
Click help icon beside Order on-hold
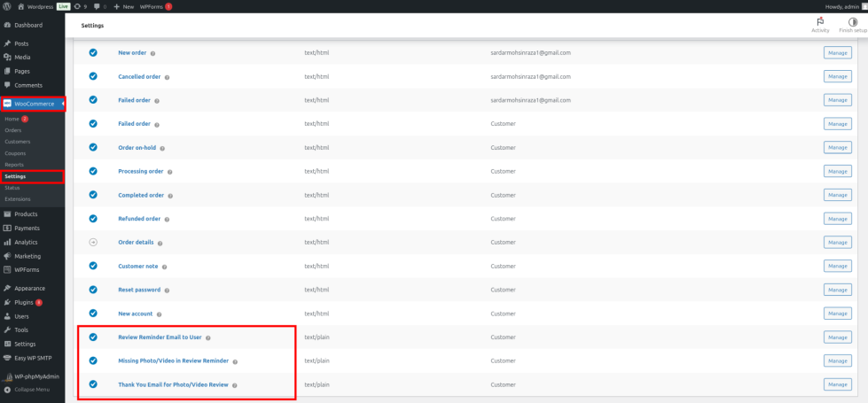pyautogui.click(x=162, y=148)
